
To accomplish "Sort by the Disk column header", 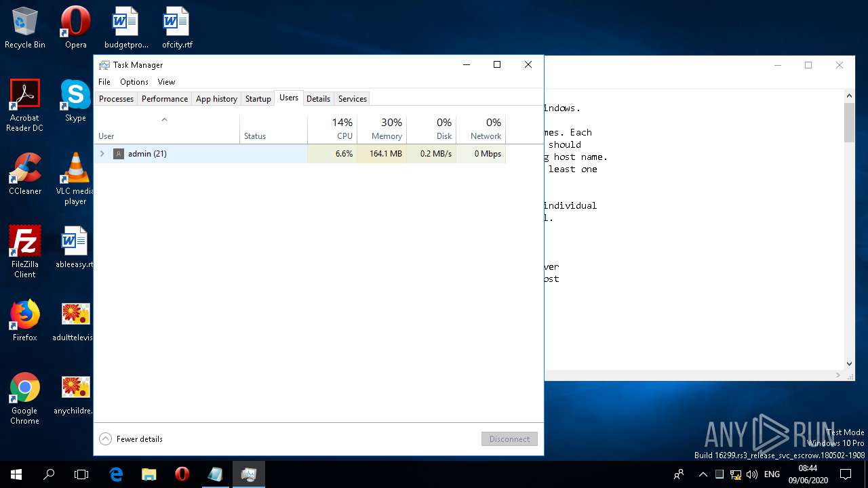I will point(431,129).
